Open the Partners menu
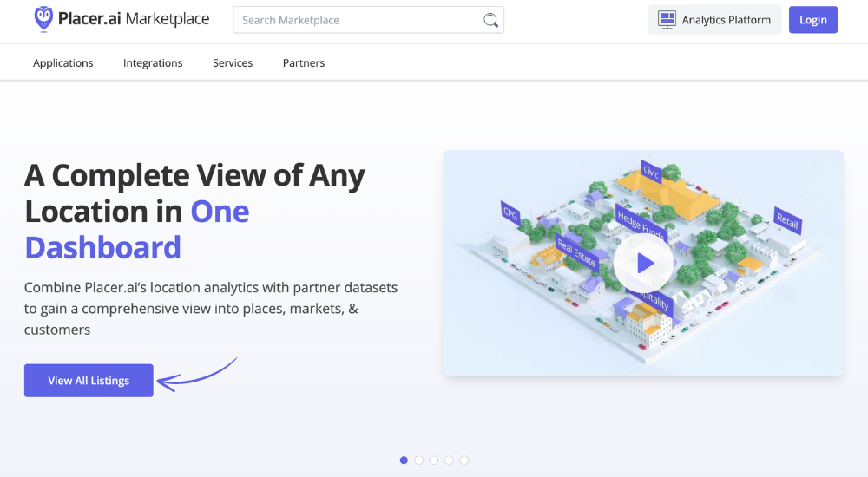The image size is (868, 477). 303,63
